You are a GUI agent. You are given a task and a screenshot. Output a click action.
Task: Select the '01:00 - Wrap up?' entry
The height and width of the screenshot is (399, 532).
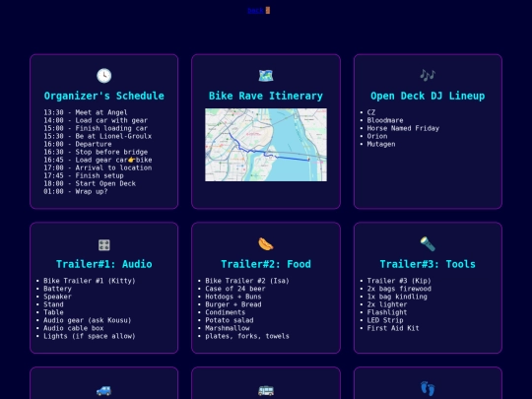point(76,191)
